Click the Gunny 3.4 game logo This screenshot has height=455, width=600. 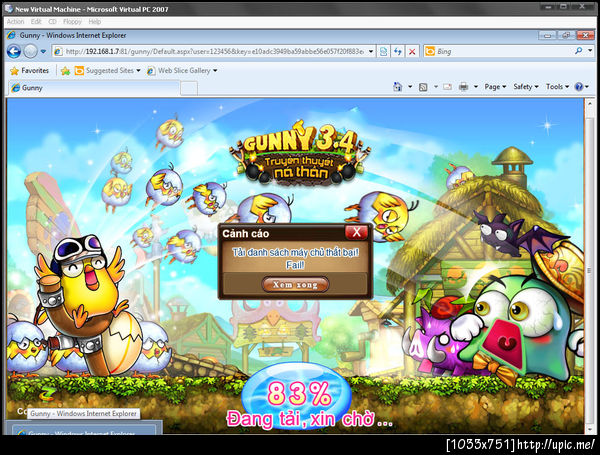coord(300,154)
